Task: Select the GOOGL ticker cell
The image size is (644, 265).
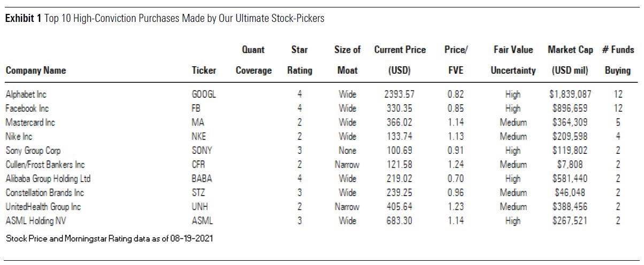Action: pos(203,95)
